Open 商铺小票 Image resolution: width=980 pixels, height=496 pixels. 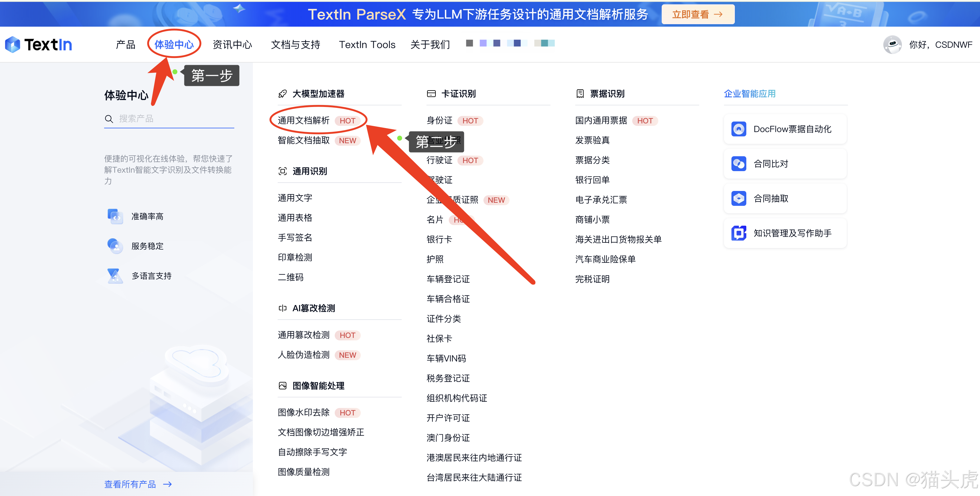pyautogui.click(x=592, y=220)
